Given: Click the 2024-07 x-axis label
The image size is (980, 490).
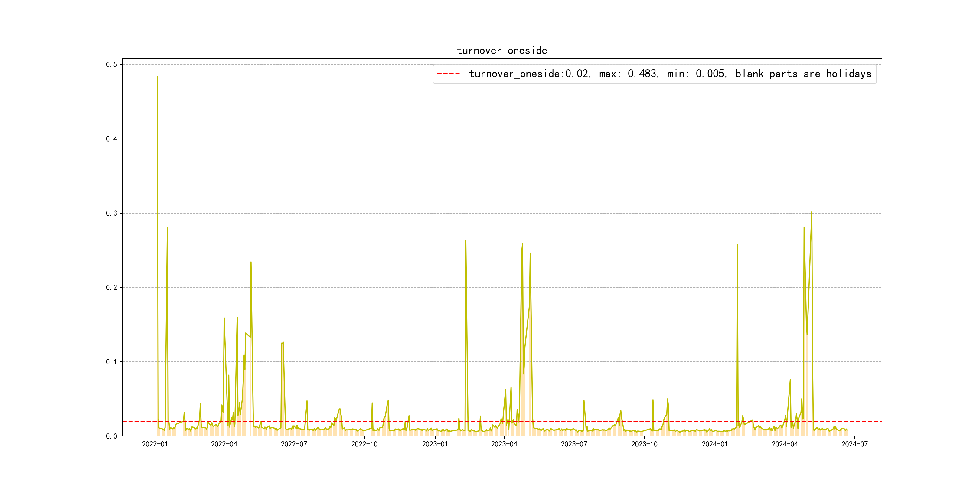Looking at the screenshot, I should [x=854, y=444].
